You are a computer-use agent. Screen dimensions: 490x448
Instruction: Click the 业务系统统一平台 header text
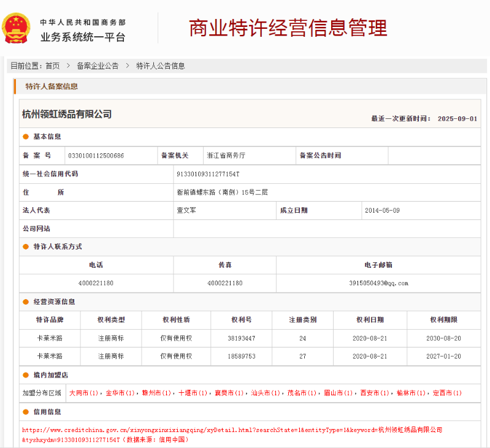click(83, 37)
